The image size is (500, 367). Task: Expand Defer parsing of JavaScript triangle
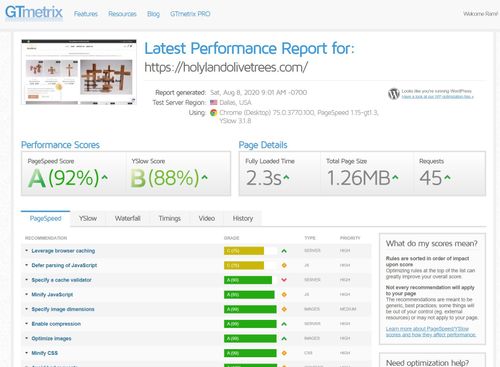[27, 265]
